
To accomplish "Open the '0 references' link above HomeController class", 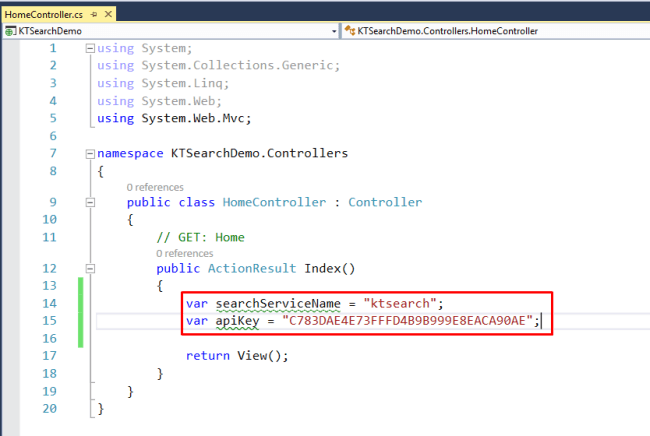I will (x=155, y=187).
